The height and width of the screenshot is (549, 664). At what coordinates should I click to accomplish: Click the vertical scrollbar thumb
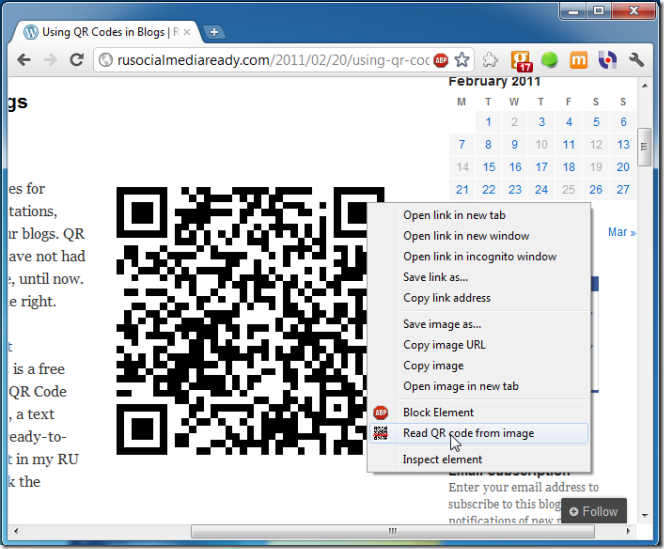(644, 147)
